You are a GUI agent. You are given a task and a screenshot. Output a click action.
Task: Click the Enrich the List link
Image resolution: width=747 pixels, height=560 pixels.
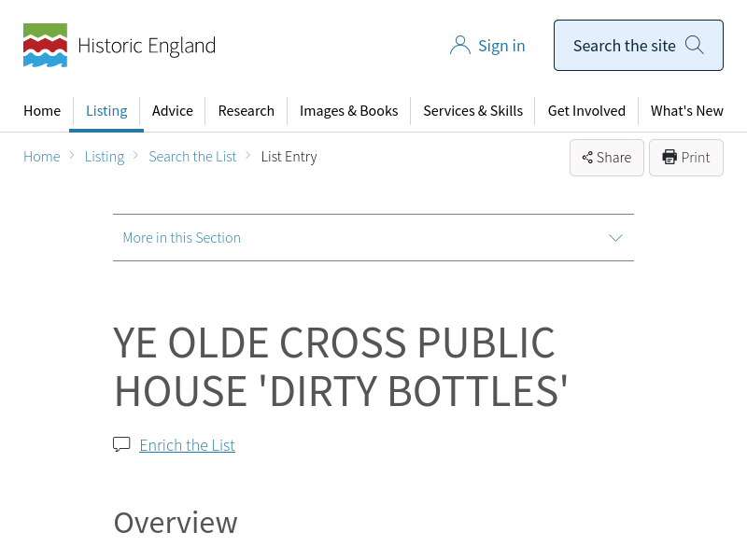[187, 445]
